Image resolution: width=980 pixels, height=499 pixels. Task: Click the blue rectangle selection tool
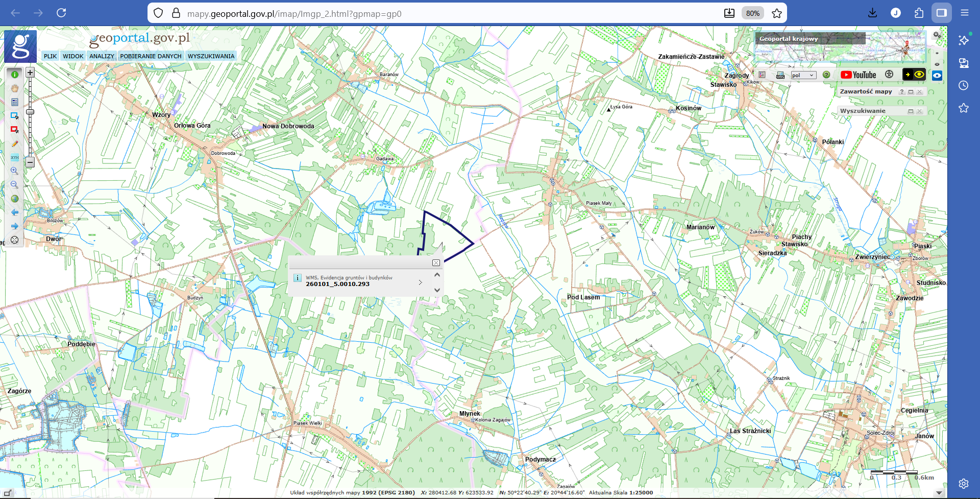15,116
